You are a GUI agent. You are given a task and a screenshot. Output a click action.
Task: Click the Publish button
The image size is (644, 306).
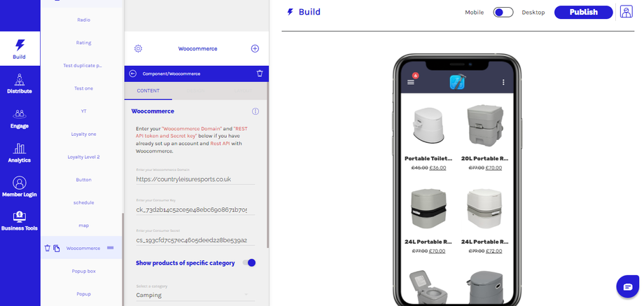tap(584, 13)
